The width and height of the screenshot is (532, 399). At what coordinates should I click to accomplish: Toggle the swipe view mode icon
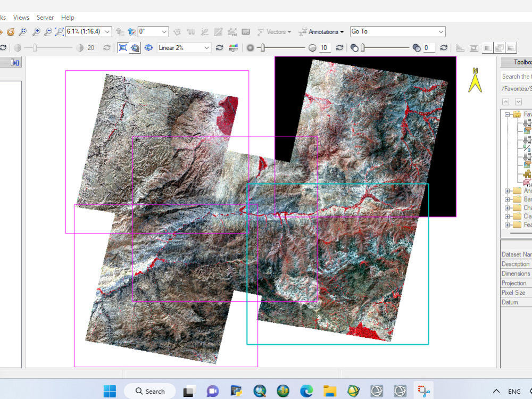pyautogui.click(x=511, y=48)
